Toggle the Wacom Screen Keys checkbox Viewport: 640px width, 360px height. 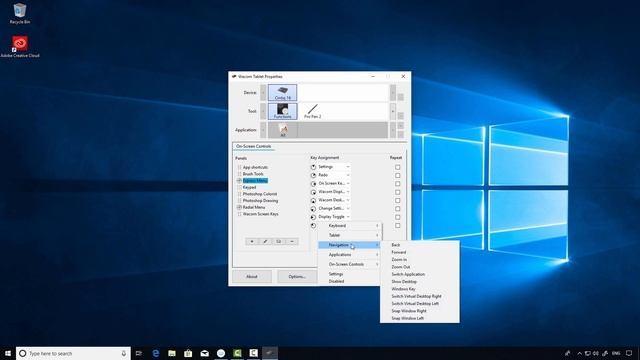[240, 214]
